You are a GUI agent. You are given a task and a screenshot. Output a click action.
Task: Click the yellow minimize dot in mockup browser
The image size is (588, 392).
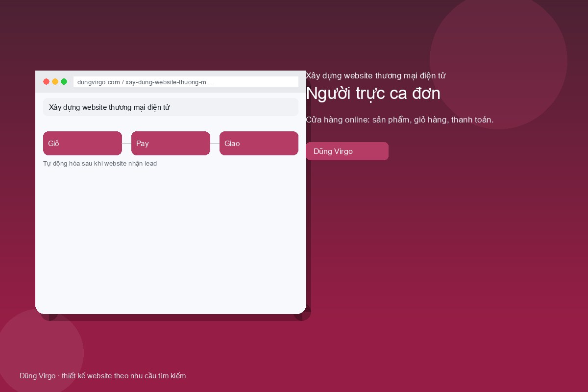pyautogui.click(x=55, y=82)
